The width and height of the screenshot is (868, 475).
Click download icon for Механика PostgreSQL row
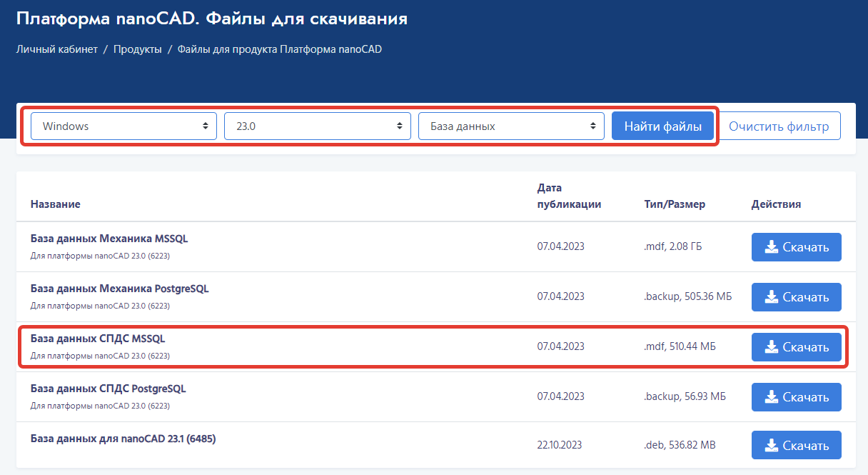pos(771,297)
